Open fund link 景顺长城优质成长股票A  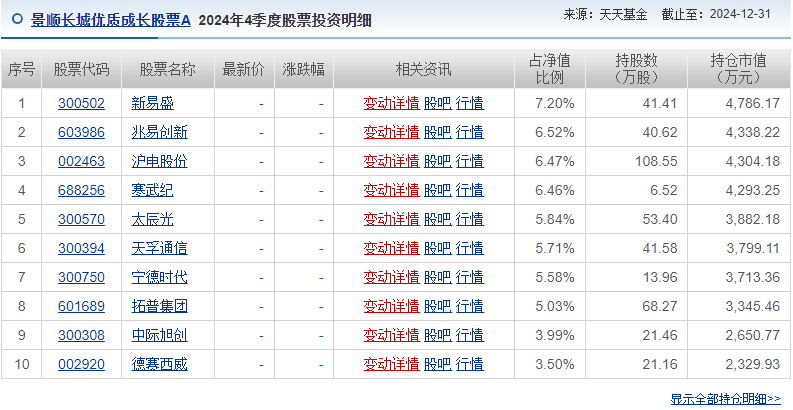click(x=111, y=20)
